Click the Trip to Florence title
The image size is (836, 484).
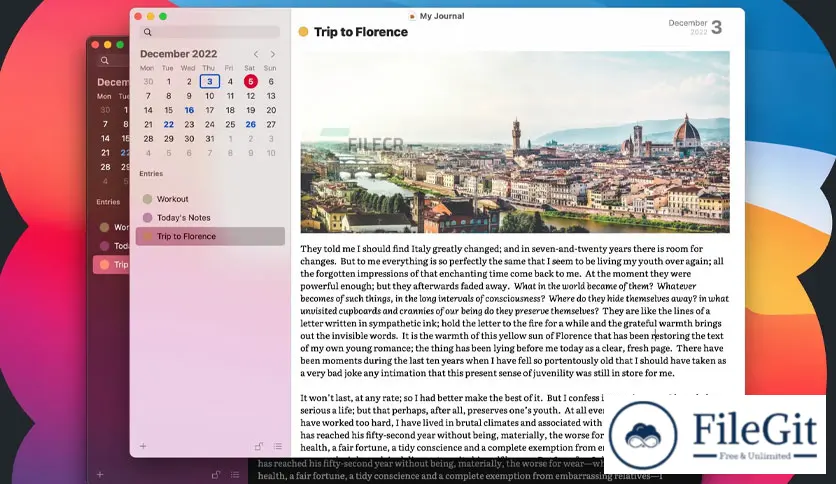pyautogui.click(x=360, y=32)
